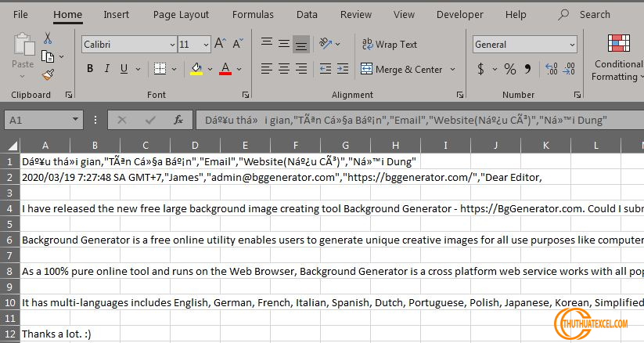The image size is (644, 343).
Task: Expand Accounting format dropdown arrow
Action: [x=495, y=69]
